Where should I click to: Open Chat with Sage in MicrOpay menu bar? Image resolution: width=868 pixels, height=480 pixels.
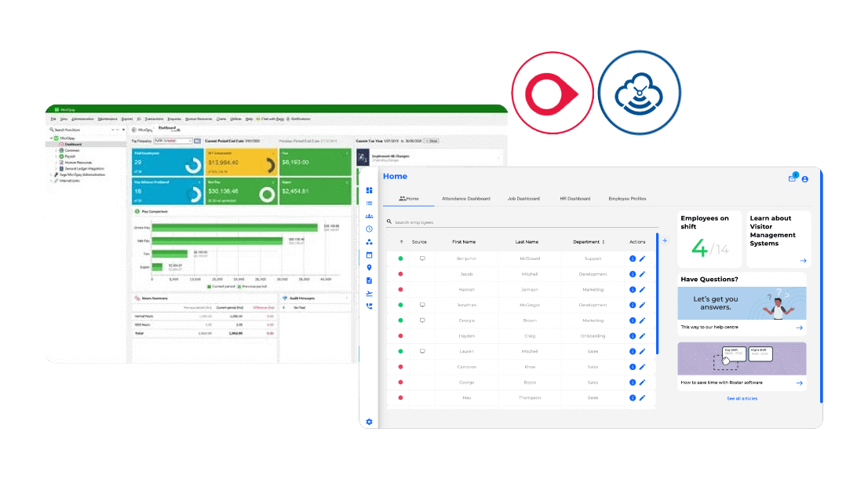tap(270, 119)
